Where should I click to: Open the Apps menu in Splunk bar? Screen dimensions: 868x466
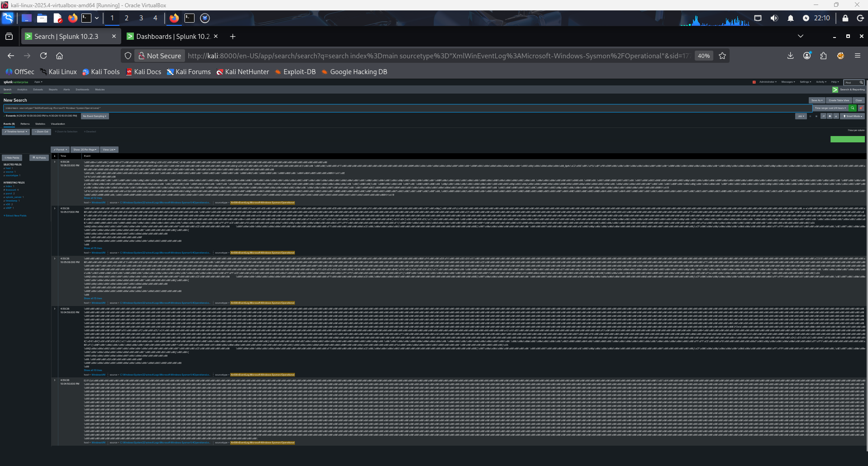[38, 82]
